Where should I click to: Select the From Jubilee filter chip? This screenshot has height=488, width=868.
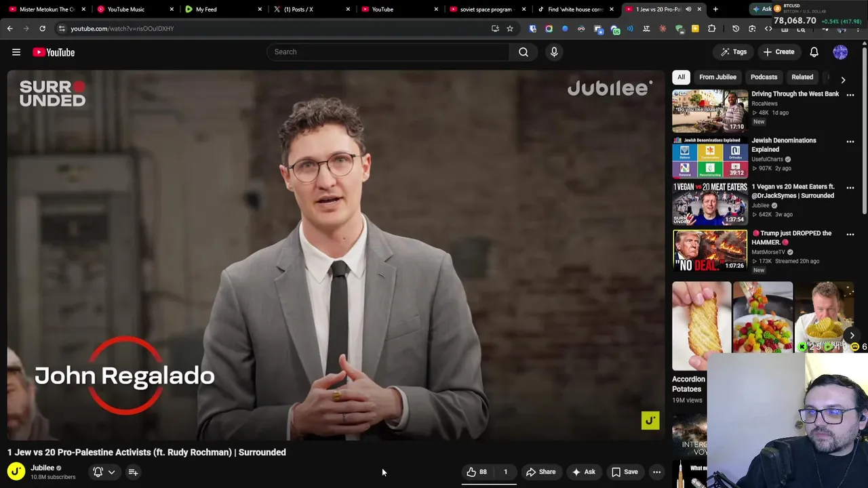click(717, 77)
